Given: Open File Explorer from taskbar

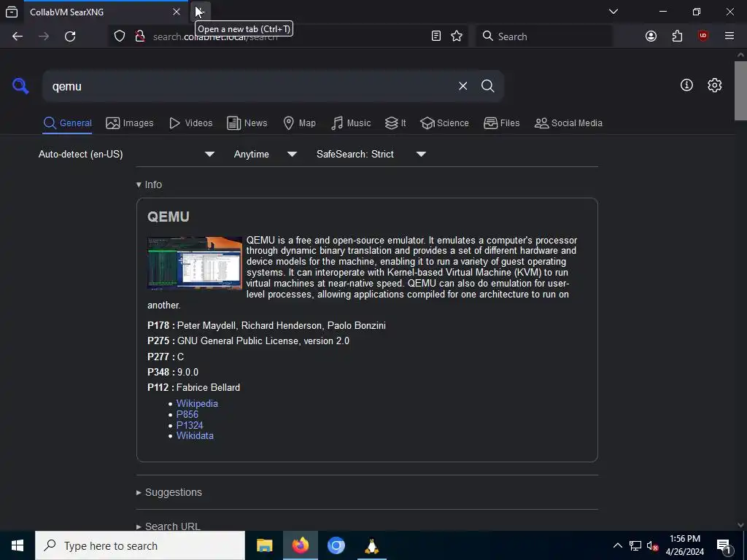Looking at the screenshot, I should click(264, 545).
